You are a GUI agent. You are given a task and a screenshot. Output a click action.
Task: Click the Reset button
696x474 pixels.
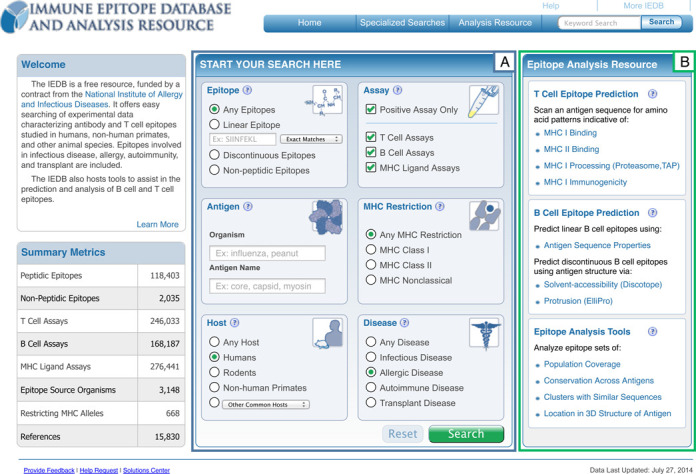pyautogui.click(x=403, y=434)
